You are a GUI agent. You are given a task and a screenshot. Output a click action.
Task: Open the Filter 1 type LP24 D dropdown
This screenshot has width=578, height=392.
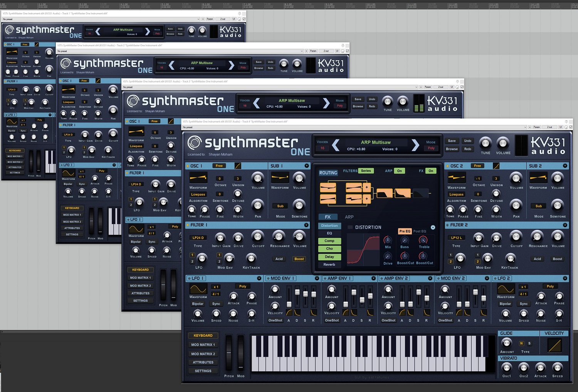(198, 238)
